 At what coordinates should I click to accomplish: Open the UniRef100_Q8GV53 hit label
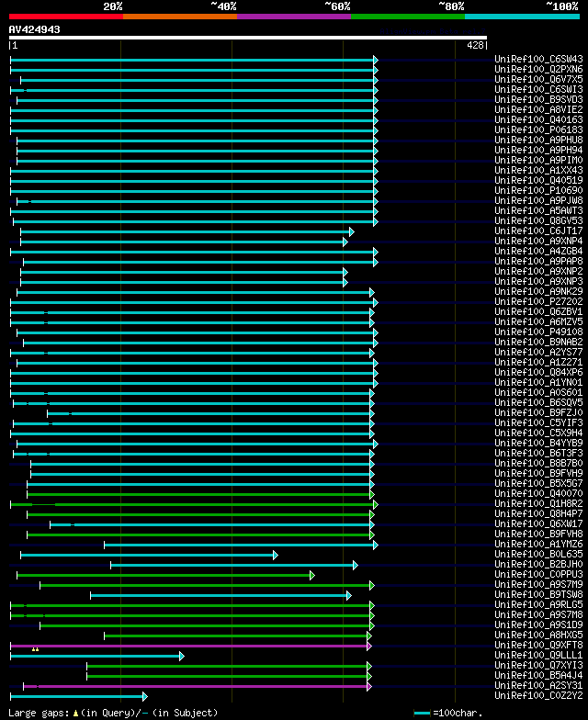click(x=538, y=220)
